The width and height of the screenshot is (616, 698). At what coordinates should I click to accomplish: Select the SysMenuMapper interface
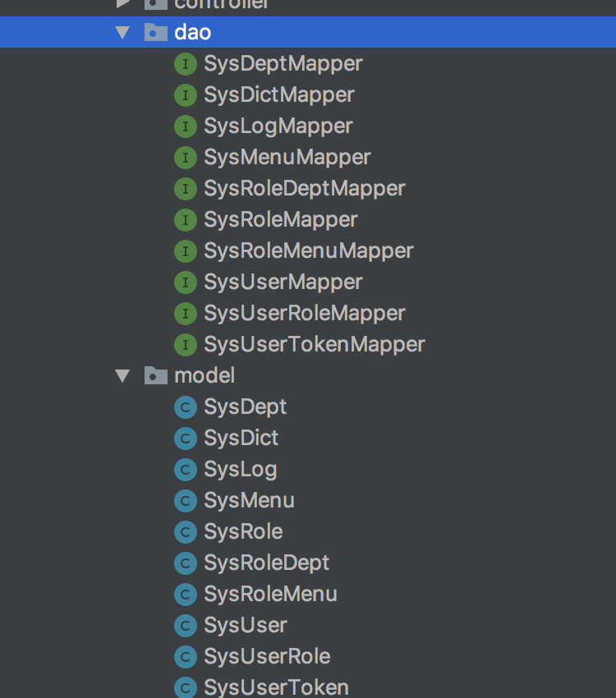click(287, 158)
